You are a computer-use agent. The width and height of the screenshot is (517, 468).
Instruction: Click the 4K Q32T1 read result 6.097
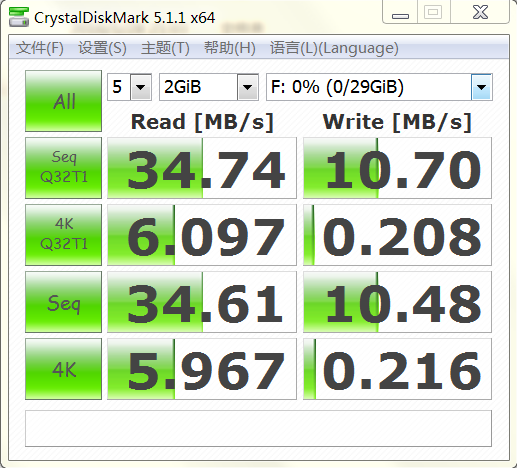pos(202,235)
